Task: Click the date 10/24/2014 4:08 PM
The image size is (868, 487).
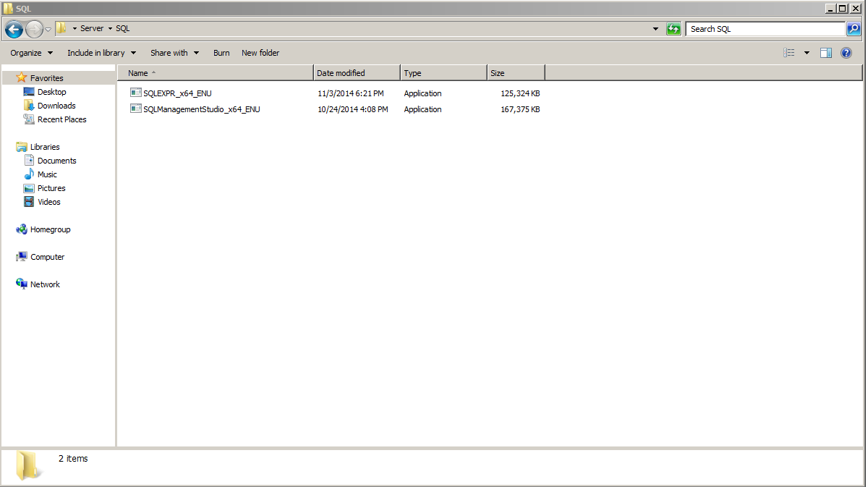Action: (x=353, y=109)
